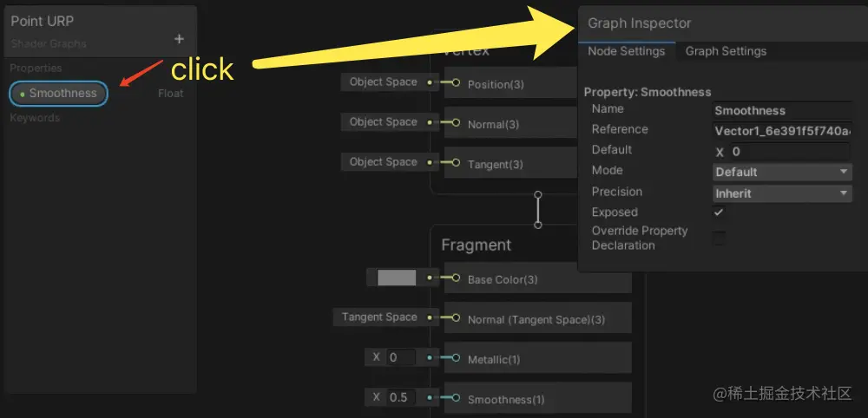Image resolution: width=868 pixels, height=418 pixels.
Task: Click the Name field containing Smoothness
Action: [x=781, y=110]
